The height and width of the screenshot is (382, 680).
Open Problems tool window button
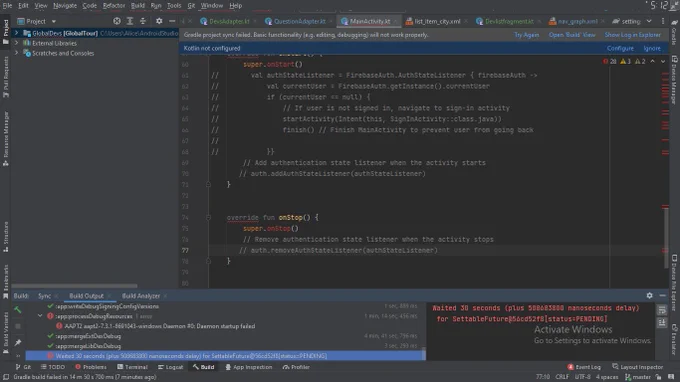tap(91, 367)
